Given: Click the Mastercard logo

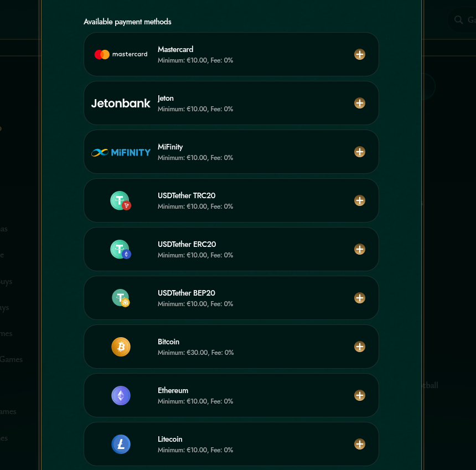Looking at the screenshot, I should tap(121, 54).
